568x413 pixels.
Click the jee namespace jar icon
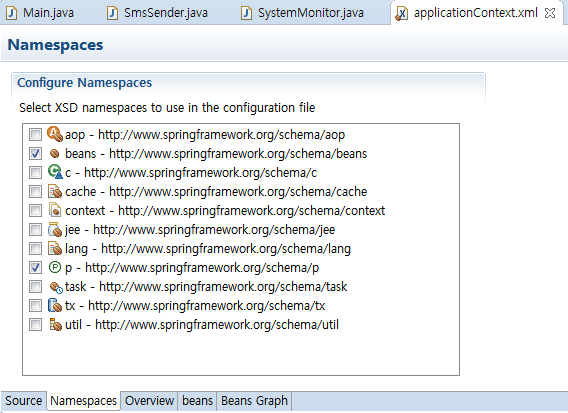pyautogui.click(x=55, y=229)
